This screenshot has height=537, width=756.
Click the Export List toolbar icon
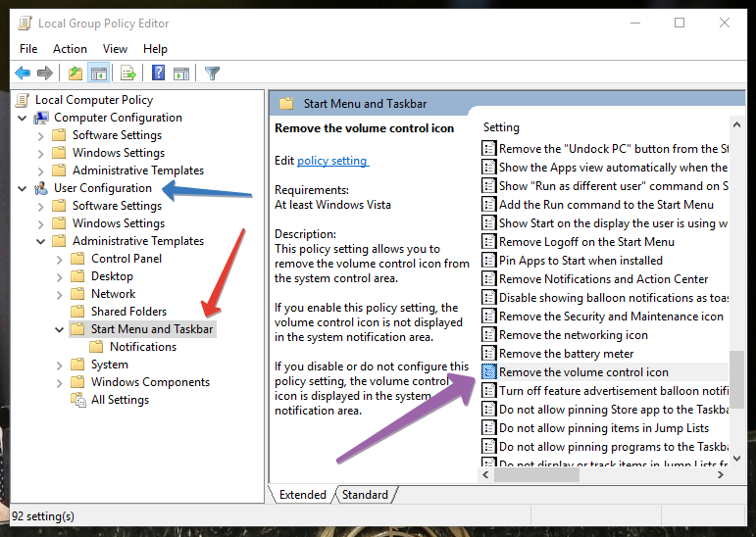[x=128, y=73]
